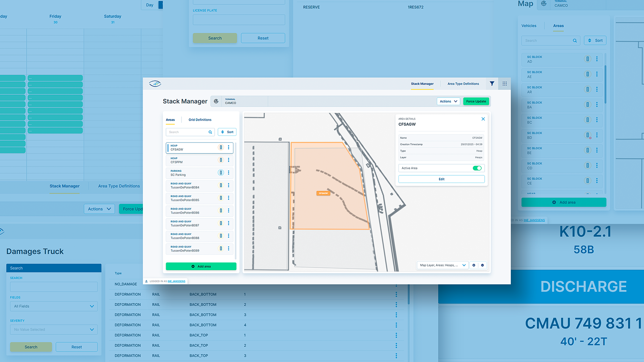This screenshot has height=362, width=644.
Task: Open the Actions dropdown in Stack Manager
Action: [448, 101]
